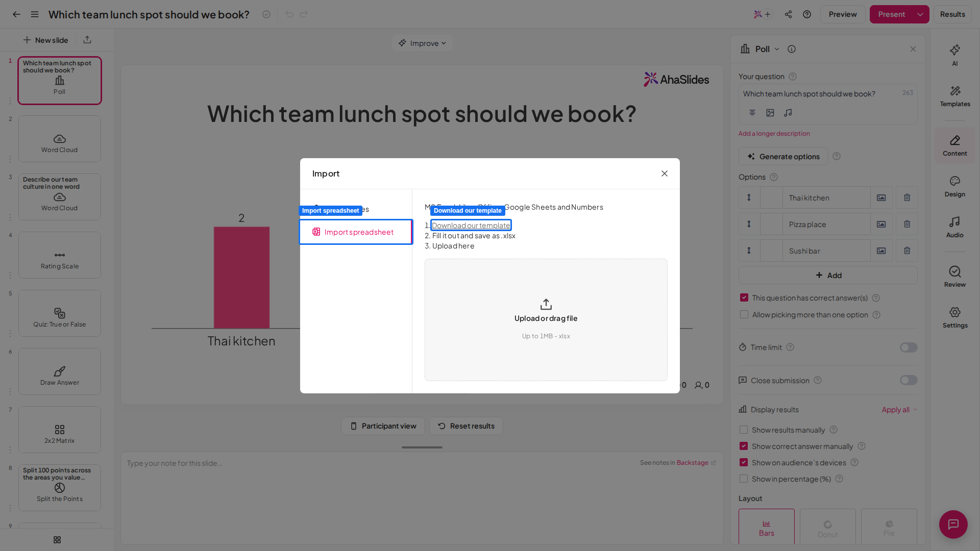Open the Design palette icon
Image resolution: width=980 pixels, height=551 pixels.
click(955, 187)
